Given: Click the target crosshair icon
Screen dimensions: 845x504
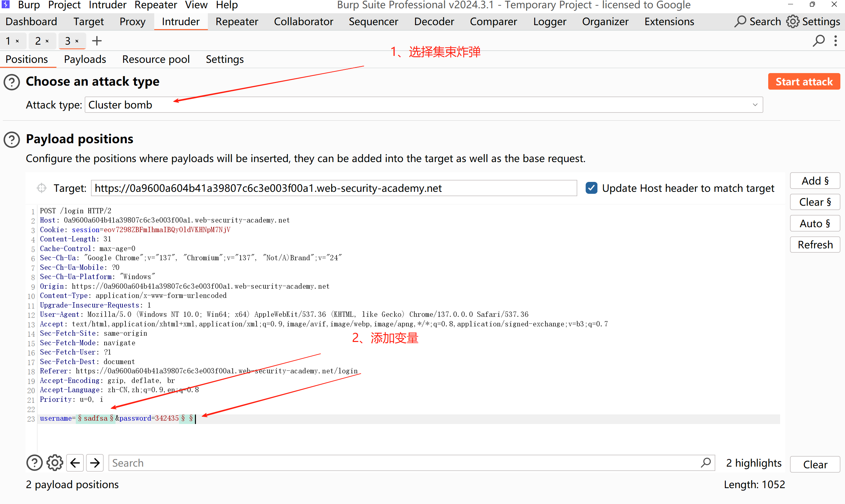Looking at the screenshot, I should click(41, 188).
